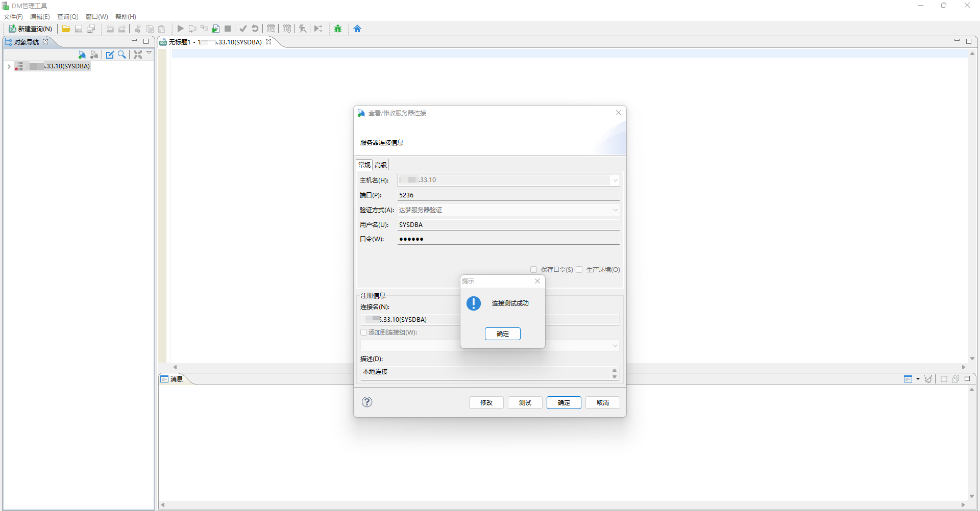Open the 文件(F) menu
Image resolution: width=980 pixels, height=511 pixels.
click(13, 17)
